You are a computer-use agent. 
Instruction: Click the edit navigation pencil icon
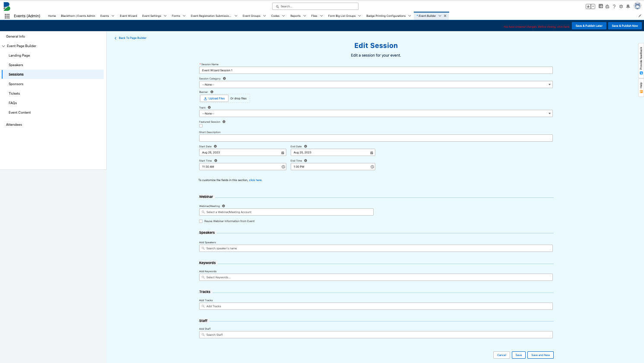640,16
